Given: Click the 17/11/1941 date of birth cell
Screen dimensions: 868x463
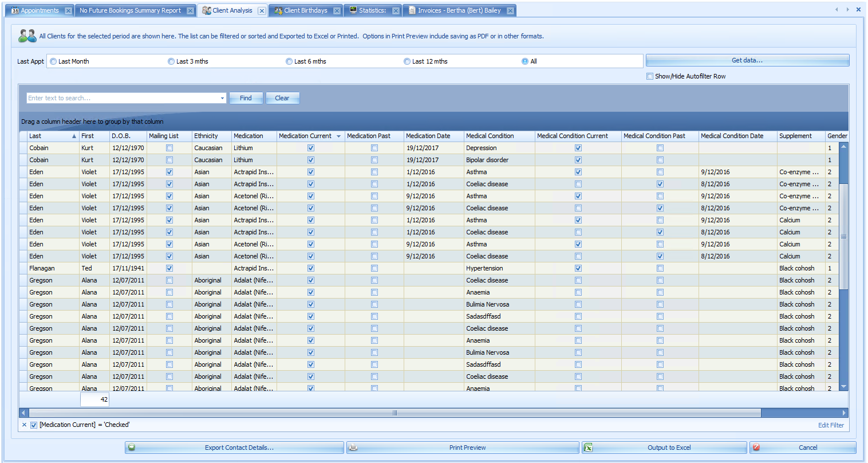Looking at the screenshot, I should (128, 268).
